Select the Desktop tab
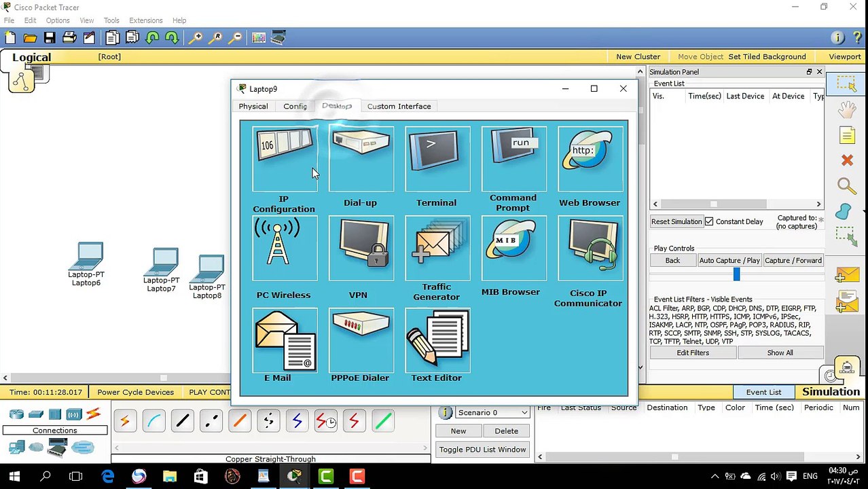This screenshot has height=489, width=868. (337, 106)
